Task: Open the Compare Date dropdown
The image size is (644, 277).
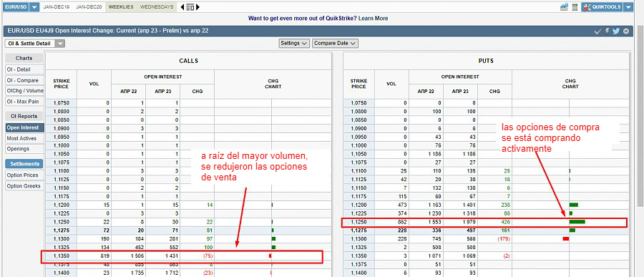Action: click(x=335, y=43)
